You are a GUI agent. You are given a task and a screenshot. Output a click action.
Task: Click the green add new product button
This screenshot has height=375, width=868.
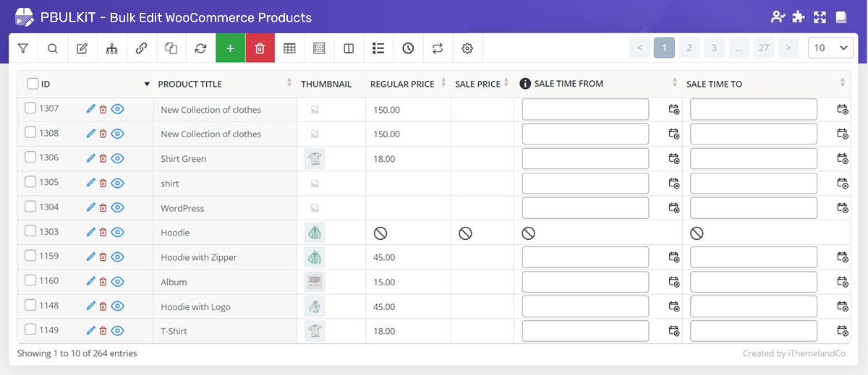coord(230,48)
